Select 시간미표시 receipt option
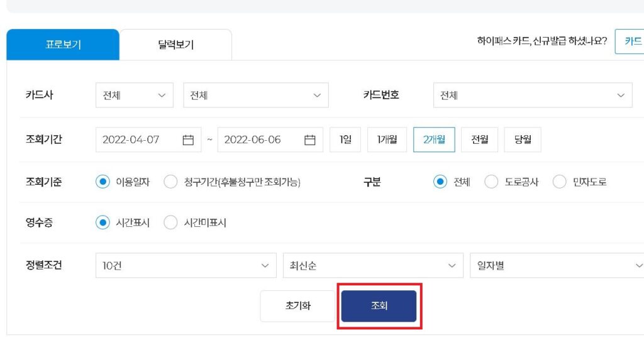Viewport: 644px width, 345px height. (x=170, y=222)
